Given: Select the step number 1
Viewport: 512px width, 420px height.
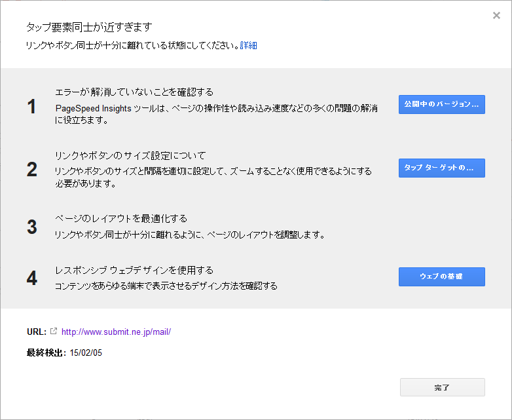Looking at the screenshot, I should pyautogui.click(x=31, y=107).
